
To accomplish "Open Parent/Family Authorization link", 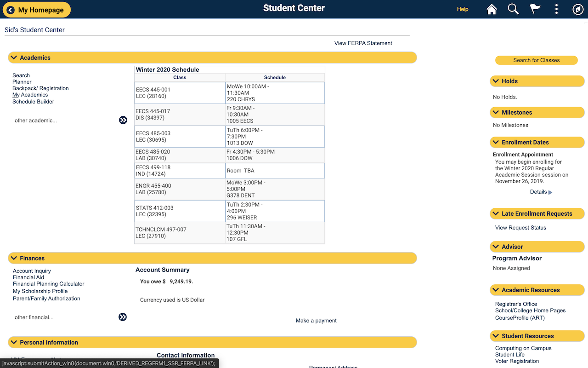I will 46,299.
